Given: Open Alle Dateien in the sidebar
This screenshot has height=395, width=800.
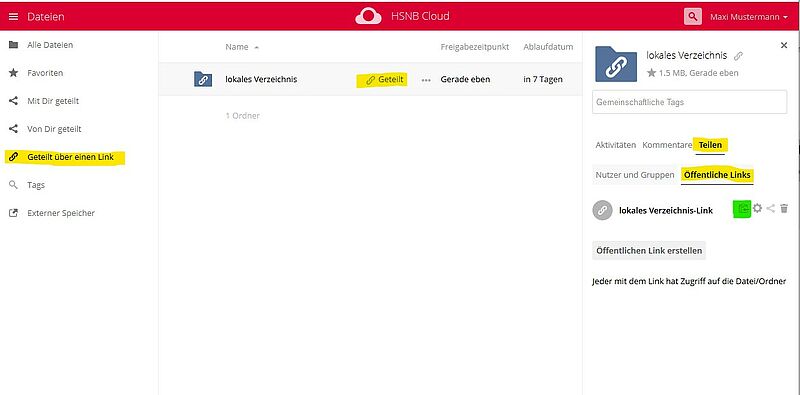Looking at the screenshot, I should click(50, 45).
